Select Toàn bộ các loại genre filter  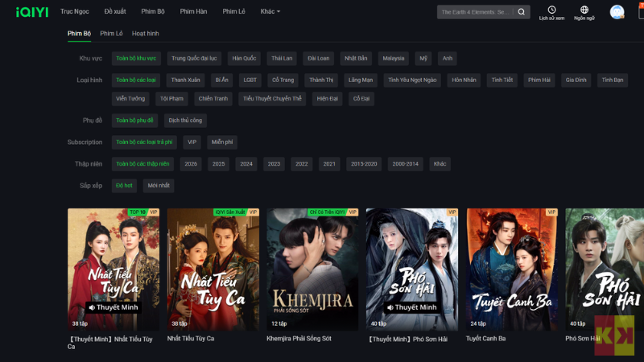point(135,80)
